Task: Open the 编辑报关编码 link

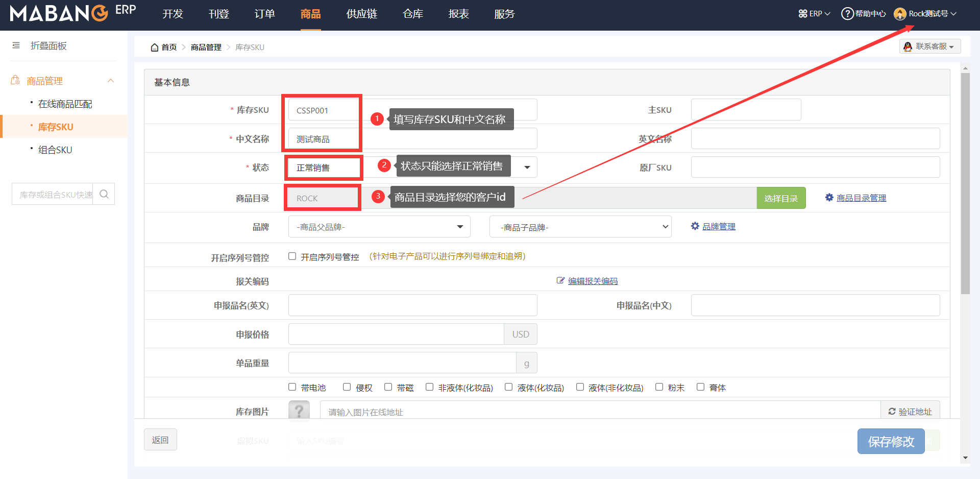Action: click(593, 281)
